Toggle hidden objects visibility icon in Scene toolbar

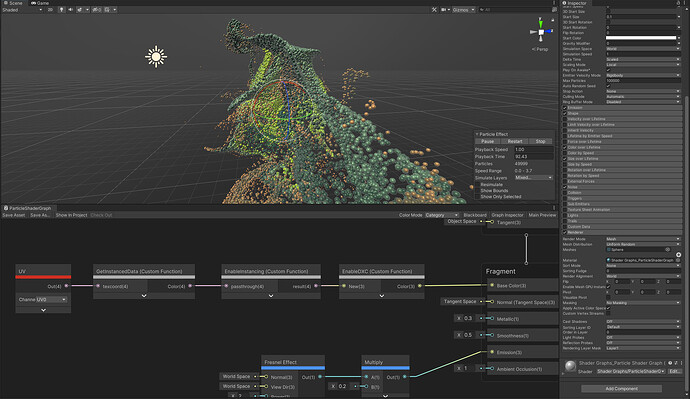point(97,10)
